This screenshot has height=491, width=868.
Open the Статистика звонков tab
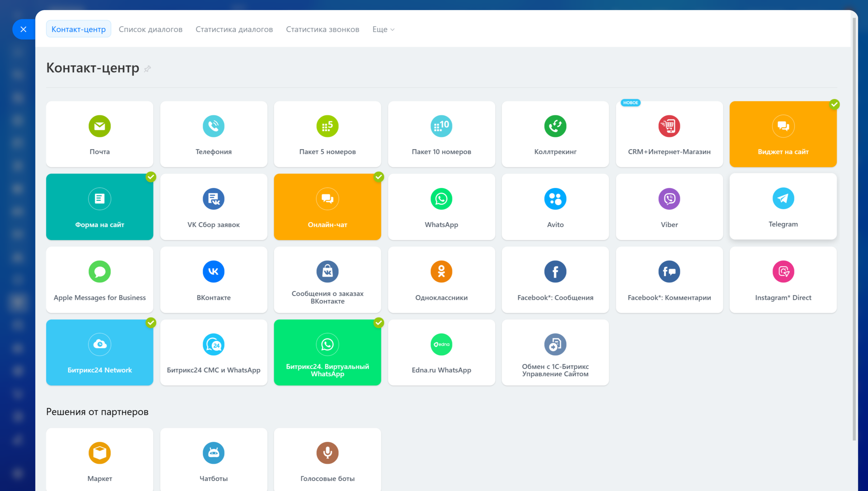coord(322,29)
